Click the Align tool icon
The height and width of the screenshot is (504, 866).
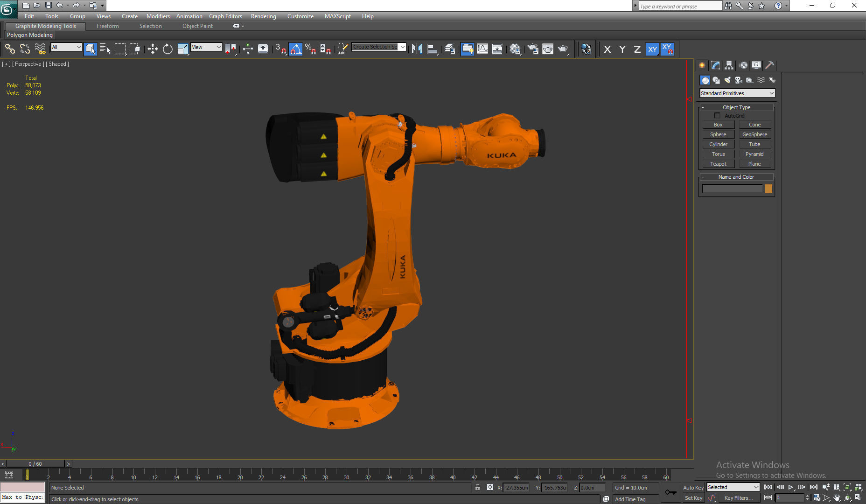pos(433,49)
